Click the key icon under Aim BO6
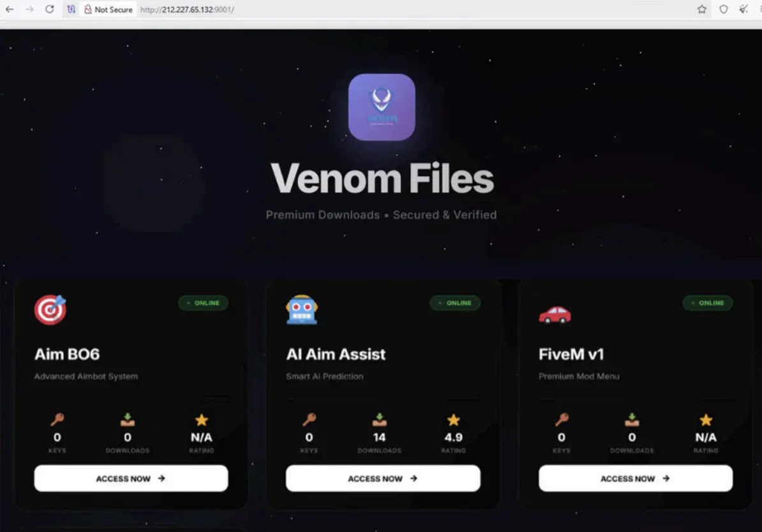 tap(57, 420)
